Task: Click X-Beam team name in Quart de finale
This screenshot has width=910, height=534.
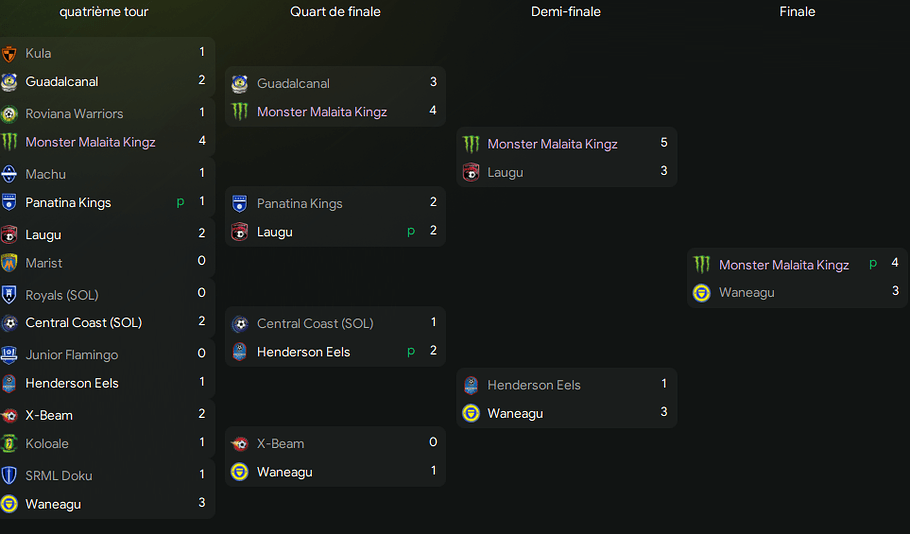Action: pos(280,444)
